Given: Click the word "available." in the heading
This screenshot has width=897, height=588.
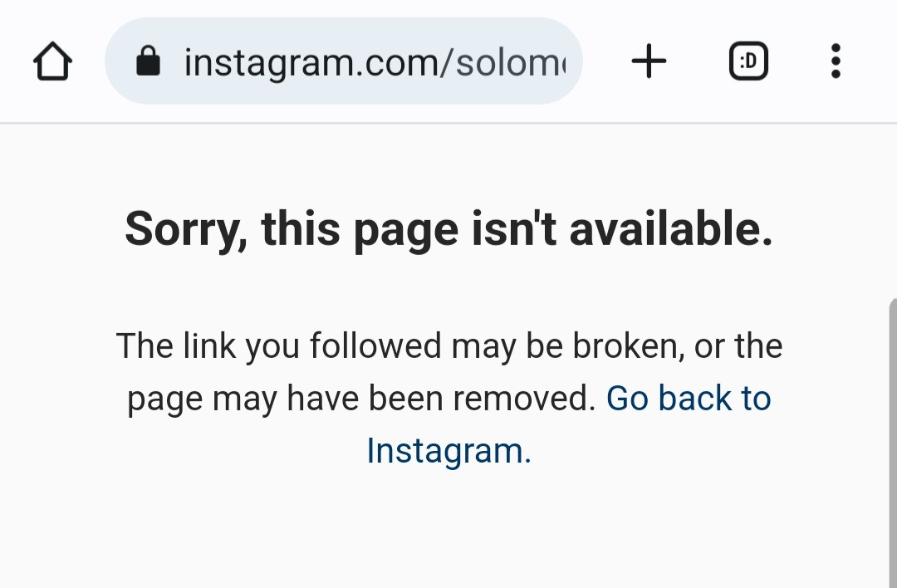Looking at the screenshot, I should 671,228.
